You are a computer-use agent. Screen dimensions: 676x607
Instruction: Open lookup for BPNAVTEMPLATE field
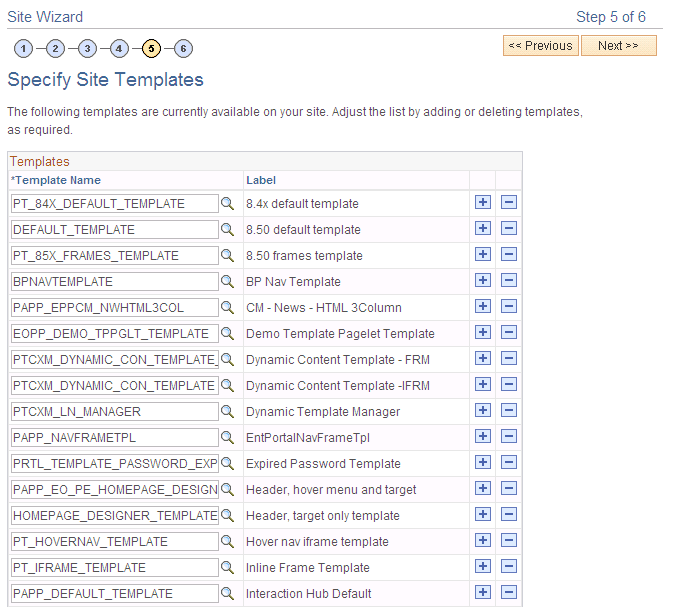pyautogui.click(x=227, y=282)
